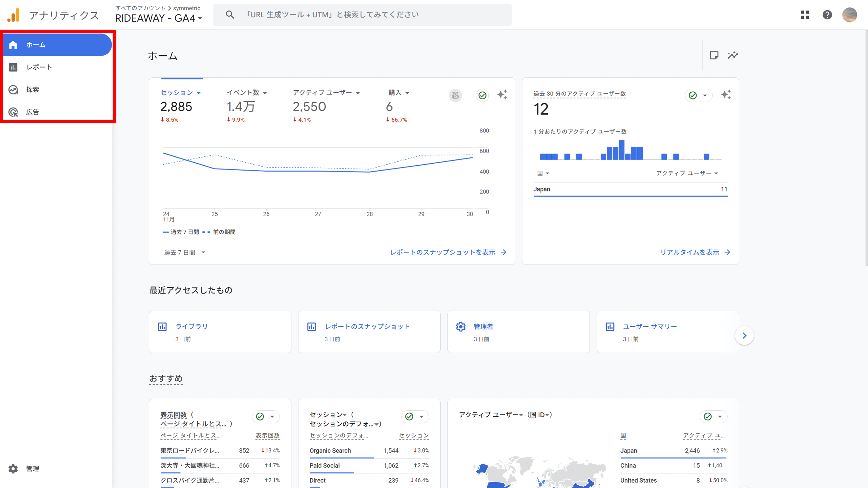Click the medal badge icon on sessions card
Screen dimensions: 868x488
455,96
